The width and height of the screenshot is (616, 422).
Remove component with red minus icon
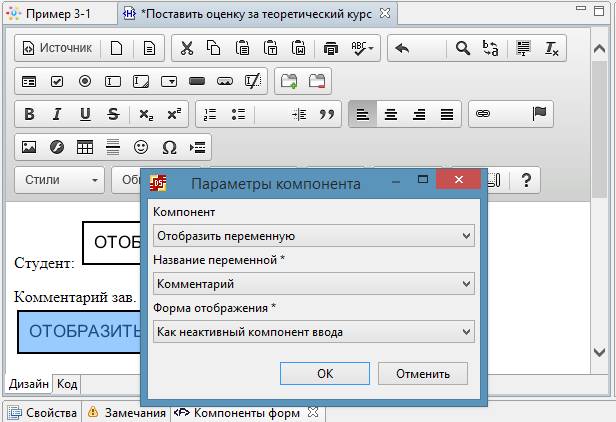pyautogui.click(x=317, y=81)
